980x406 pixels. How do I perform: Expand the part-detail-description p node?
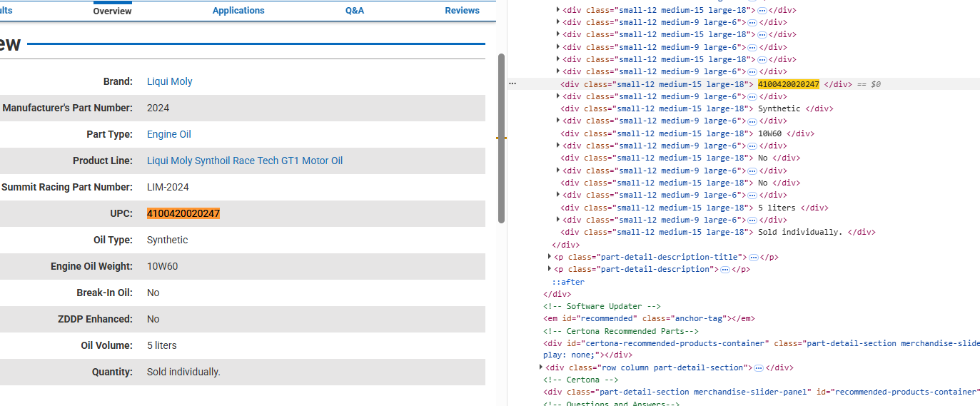(550, 269)
